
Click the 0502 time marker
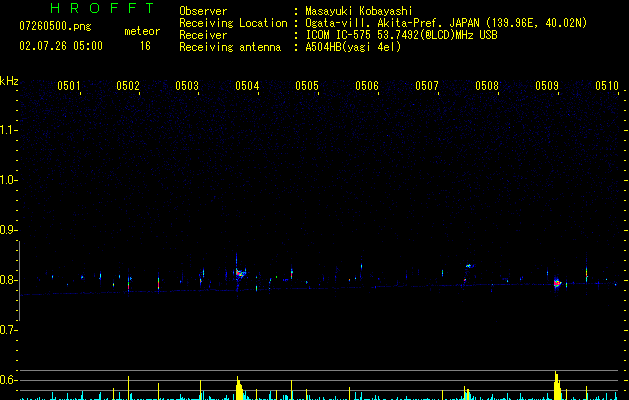128,86
